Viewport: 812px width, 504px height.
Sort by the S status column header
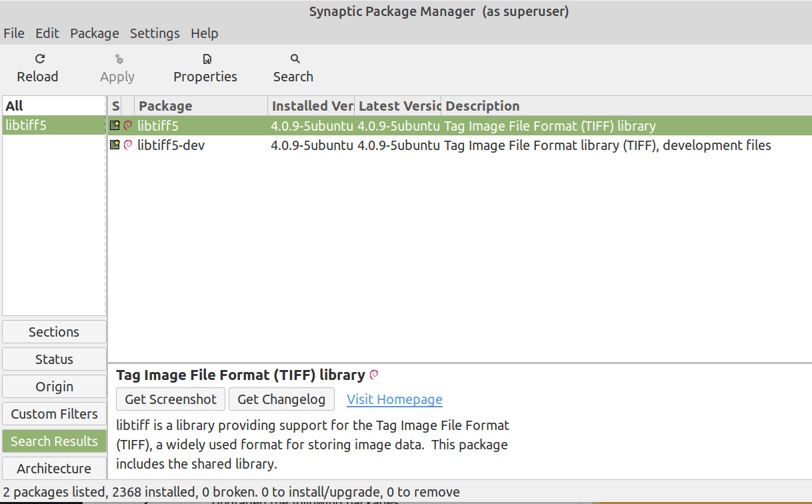click(x=115, y=106)
